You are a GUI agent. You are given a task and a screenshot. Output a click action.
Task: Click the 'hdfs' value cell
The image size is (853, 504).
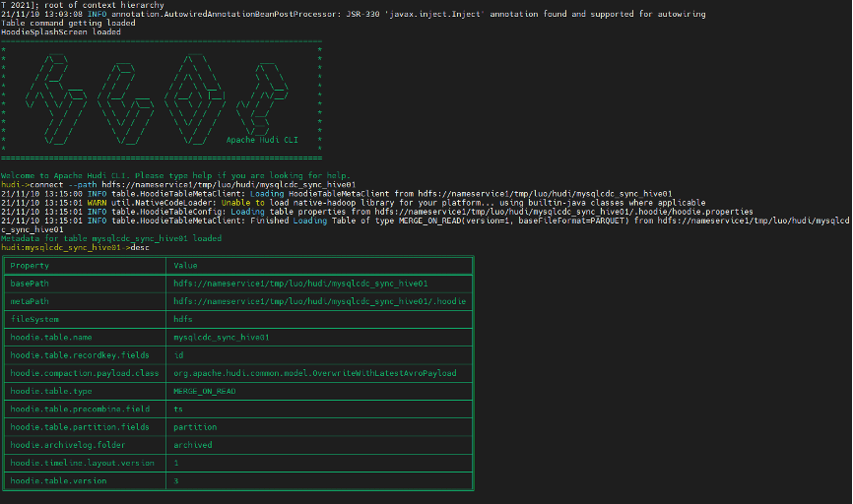319,320
